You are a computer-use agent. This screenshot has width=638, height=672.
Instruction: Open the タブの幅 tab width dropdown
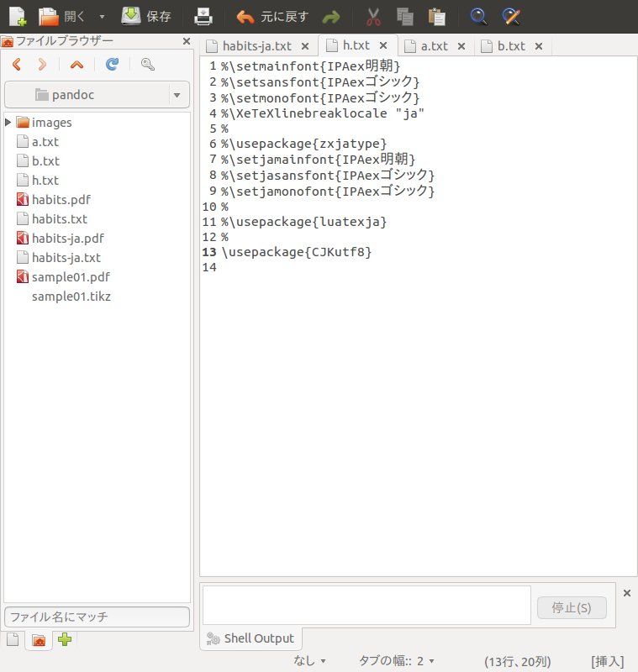(396, 661)
